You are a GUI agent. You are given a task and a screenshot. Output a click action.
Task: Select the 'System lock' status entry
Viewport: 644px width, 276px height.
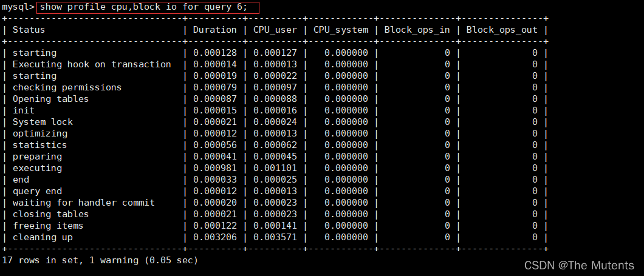tap(43, 122)
